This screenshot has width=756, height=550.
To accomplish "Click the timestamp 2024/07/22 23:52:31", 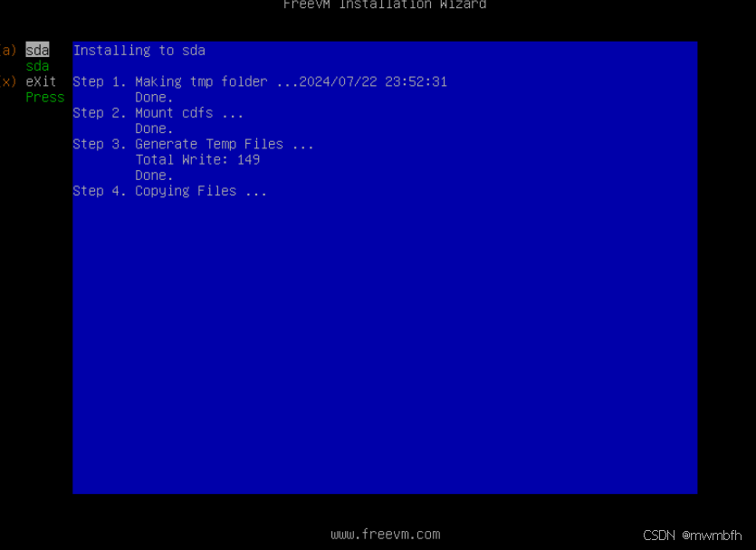I will [373, 82].
